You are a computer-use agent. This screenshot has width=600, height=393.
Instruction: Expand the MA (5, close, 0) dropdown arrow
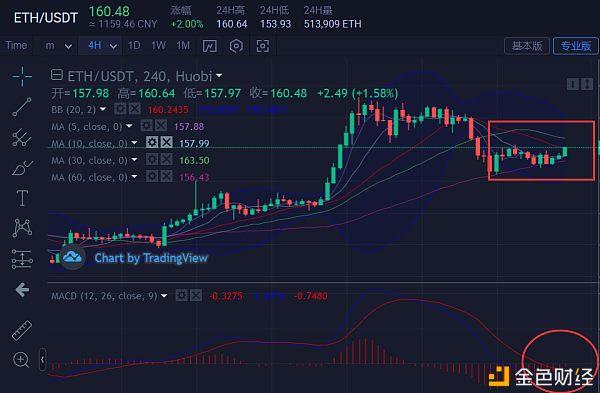coord(129,126)
